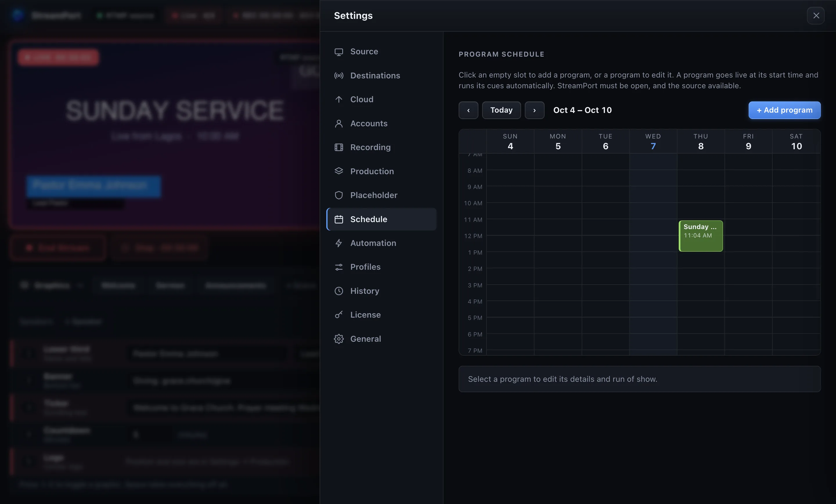The height and width of the screenshot is (504, 836).
Task: Click the SAT 10 day header
Action: [x=796, y=141]
